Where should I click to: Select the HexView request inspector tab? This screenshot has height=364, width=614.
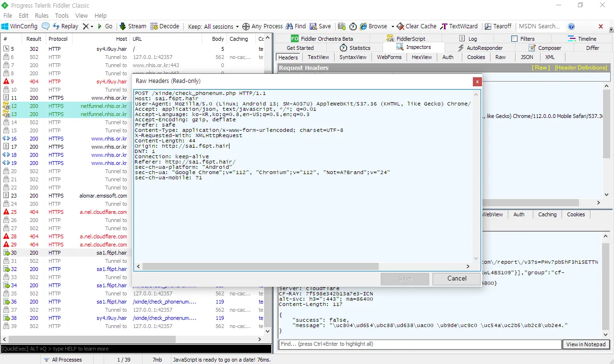[x=421, y=57]
